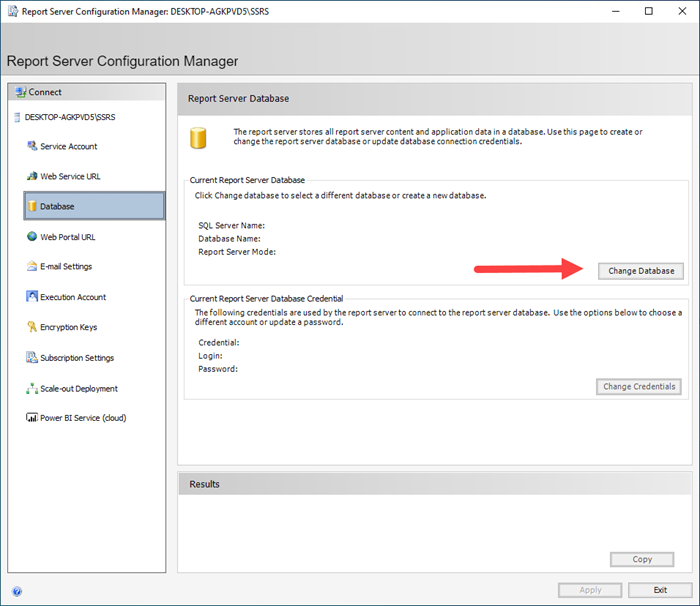Click Current Report Server Database Credential title
700x606 pixels.
click(266, 298)
